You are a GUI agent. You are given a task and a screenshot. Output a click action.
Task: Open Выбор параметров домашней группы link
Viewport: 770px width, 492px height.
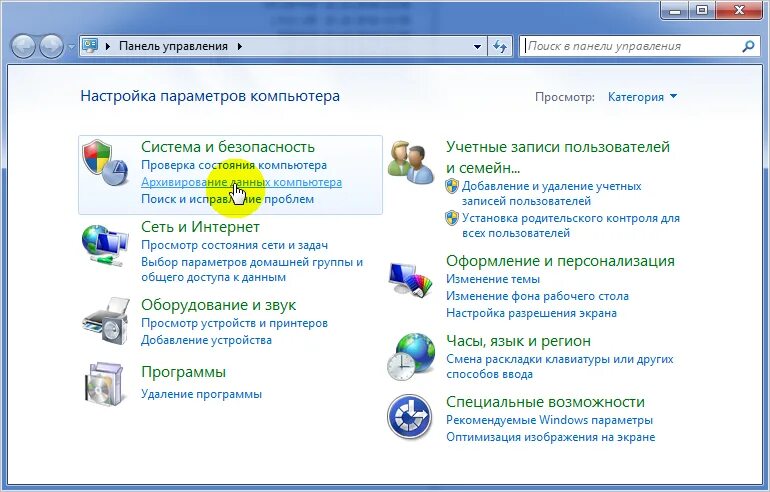tap(252, 269)
